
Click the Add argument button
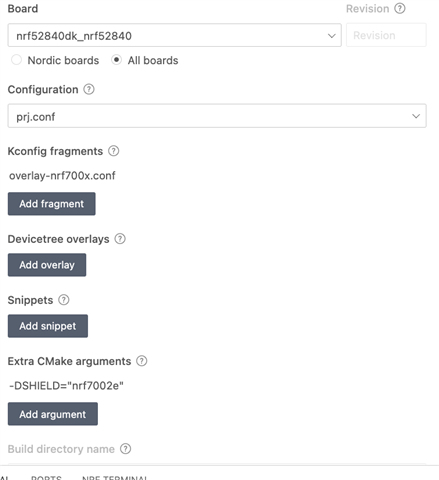click(53, 414)
